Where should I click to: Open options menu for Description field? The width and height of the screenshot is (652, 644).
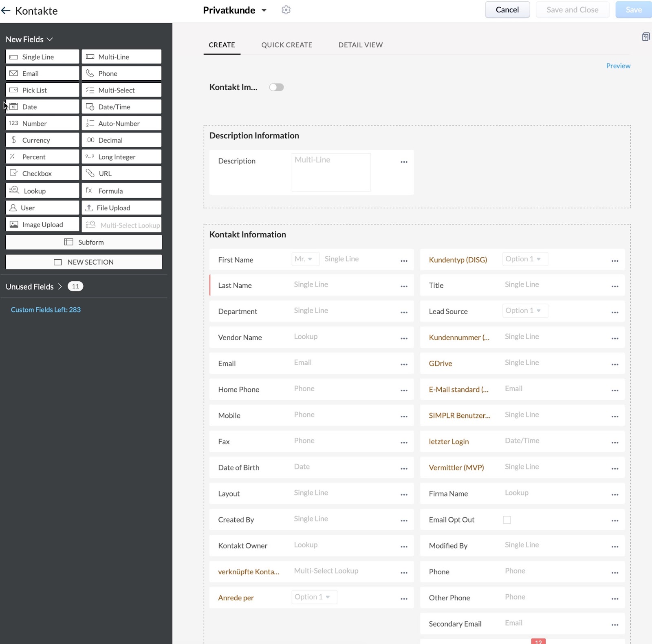[x=404, y=162]
